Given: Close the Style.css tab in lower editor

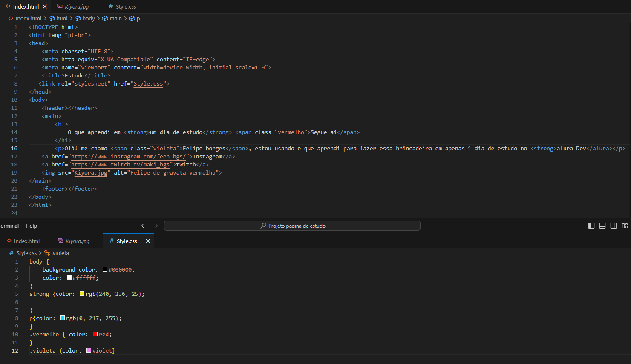Looking at the screenshot, I should point(148,241).
